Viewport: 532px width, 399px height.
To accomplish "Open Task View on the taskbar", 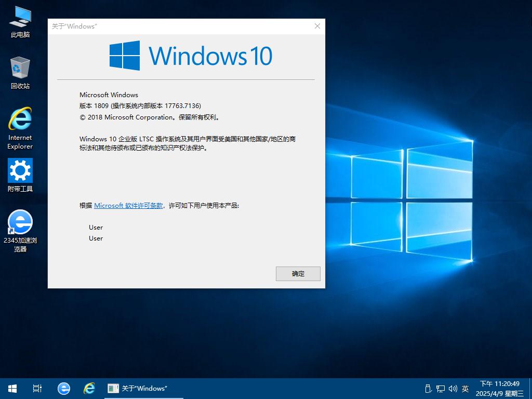I will 37,389.
